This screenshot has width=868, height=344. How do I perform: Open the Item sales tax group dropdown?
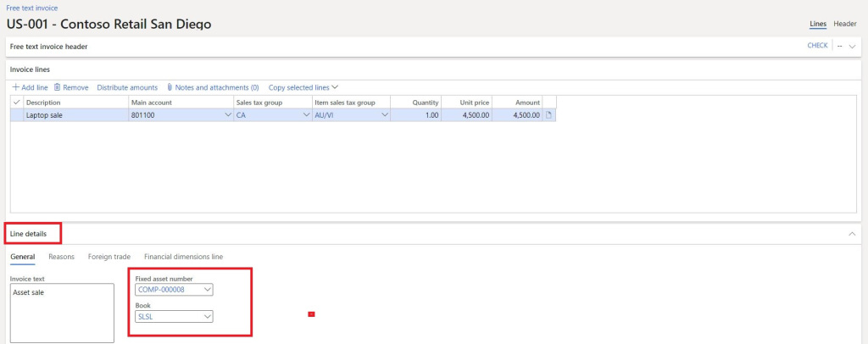pos(385,115)
